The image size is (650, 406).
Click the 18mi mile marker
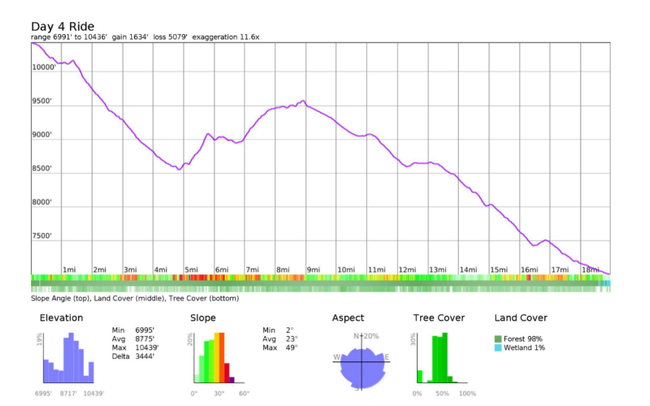pyautogui.click(x=592, y=270)
